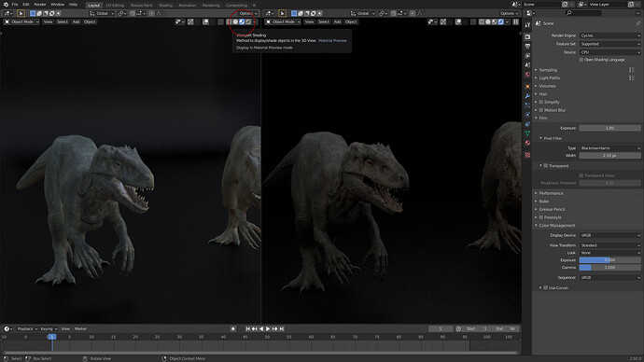644x362 pixels.
Task: Click Options button in left viewport header
Action: tap(248, 14)
